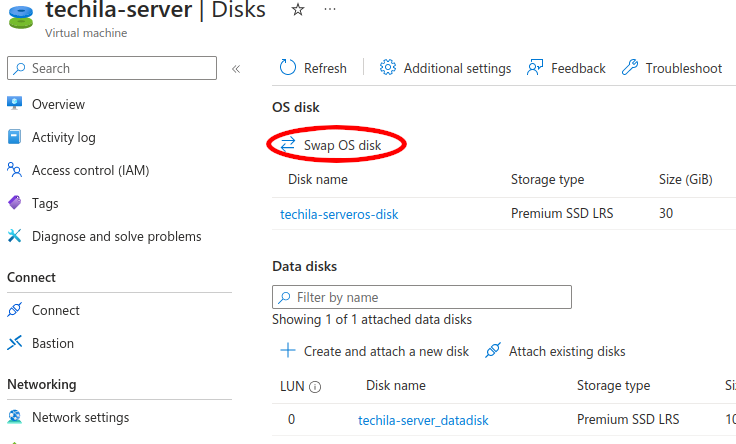Open Diagnose and solve problems

116,236
